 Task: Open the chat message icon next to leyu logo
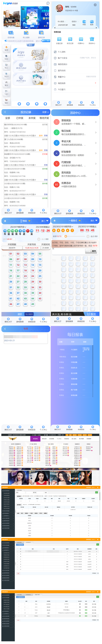pyautogui.click(x=48, y=3)
